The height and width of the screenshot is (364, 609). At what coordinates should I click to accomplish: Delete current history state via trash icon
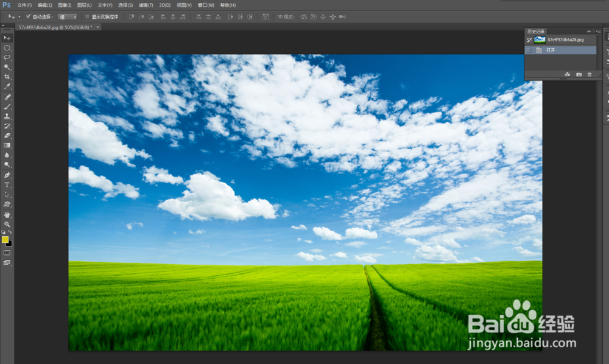point(590,74)
